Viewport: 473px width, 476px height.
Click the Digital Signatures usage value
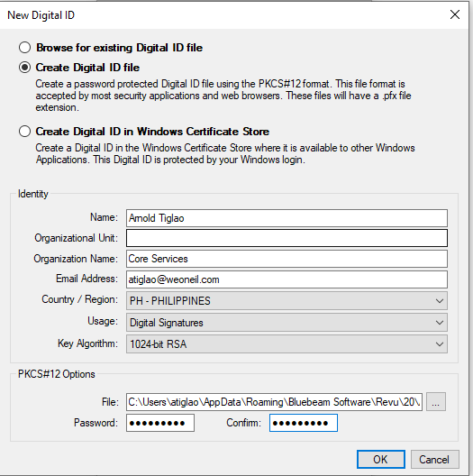tap(167, 323)
